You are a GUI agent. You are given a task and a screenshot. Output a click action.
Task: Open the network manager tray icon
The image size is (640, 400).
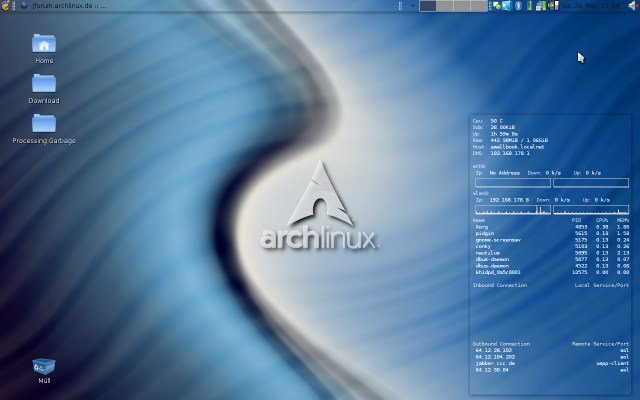click(x=541, y=6)
